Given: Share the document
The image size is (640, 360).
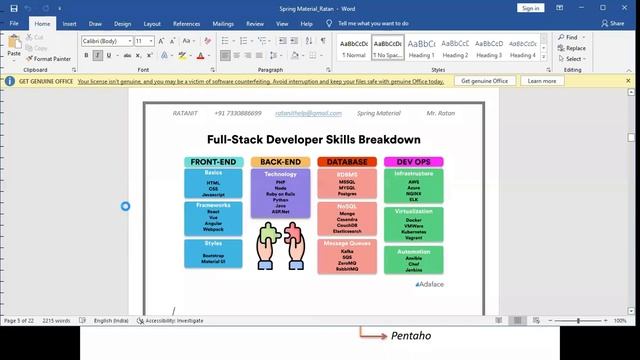Looking at the screenshot, I should coord(613,24).
